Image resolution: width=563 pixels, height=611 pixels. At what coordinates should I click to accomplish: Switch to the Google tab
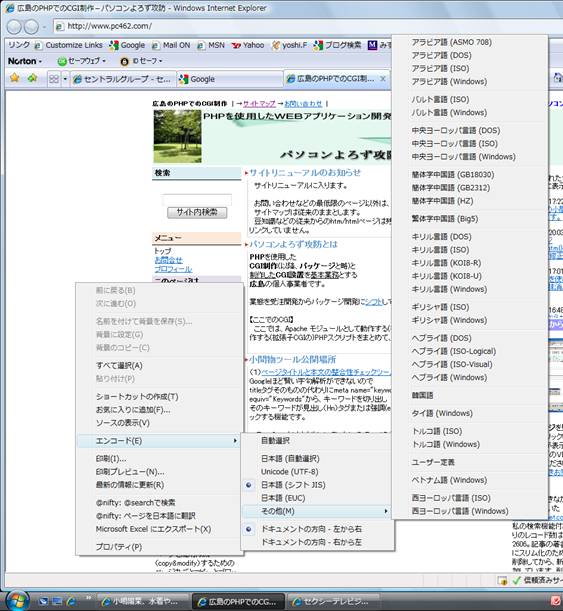tap(230, 79)
